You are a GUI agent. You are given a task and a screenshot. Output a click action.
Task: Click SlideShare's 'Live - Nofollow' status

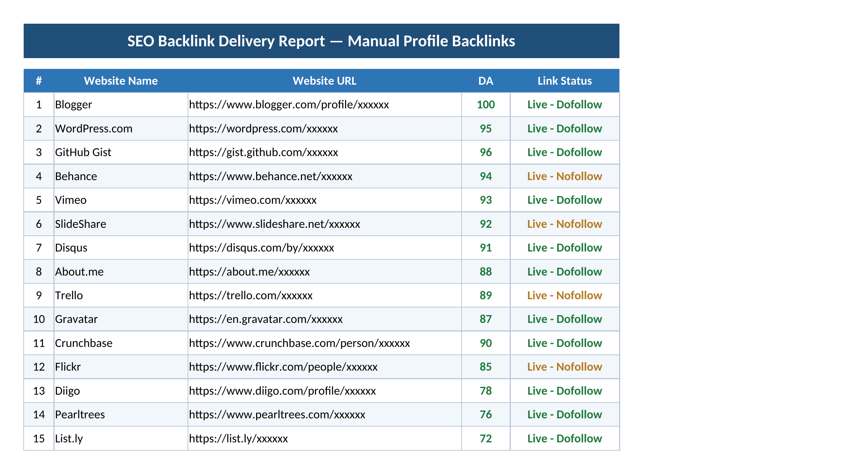(565, 224)
